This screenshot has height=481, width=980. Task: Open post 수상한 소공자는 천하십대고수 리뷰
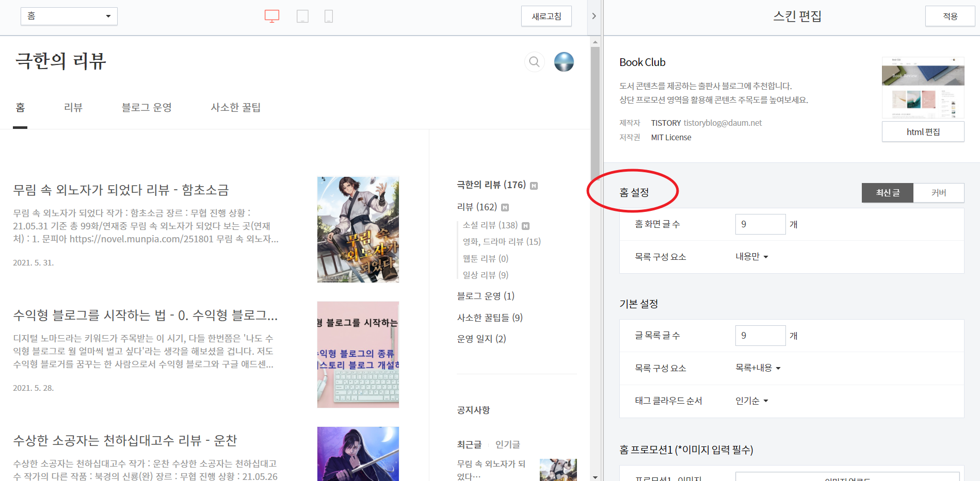click(125, 441)
